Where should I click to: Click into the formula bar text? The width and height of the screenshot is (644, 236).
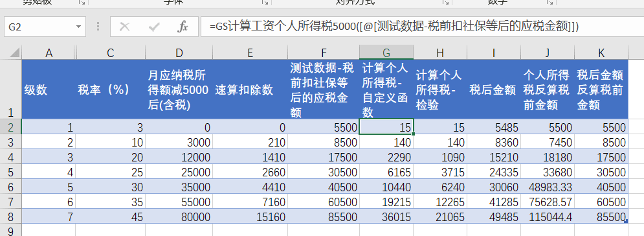tap(422, 27)
